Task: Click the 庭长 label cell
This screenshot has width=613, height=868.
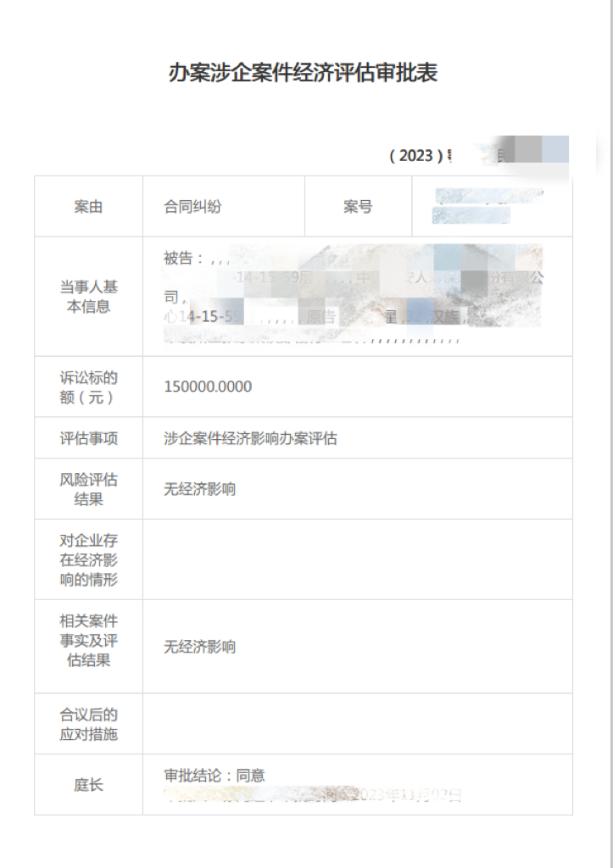Action: (88, 784)
